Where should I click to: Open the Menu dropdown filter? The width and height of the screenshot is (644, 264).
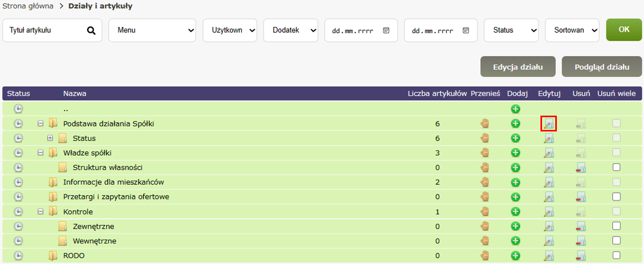(152, 31)
